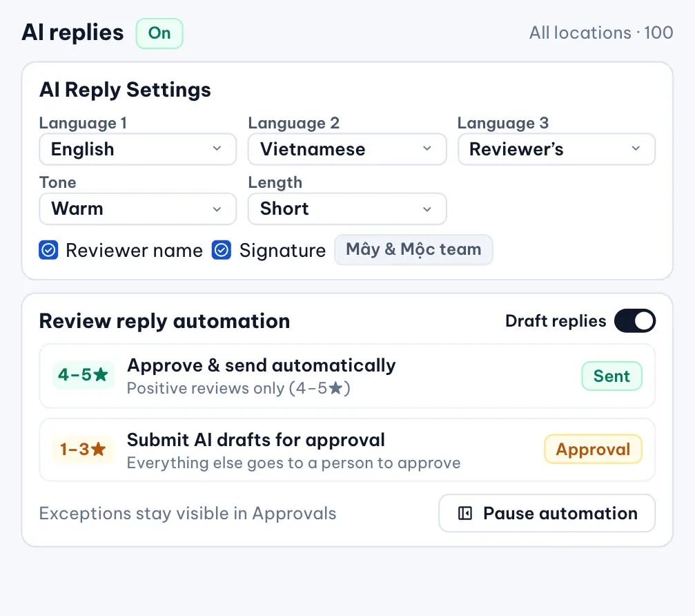Click Submit AI drafts for approval title
Image resolution: width=695 pixels, height=616 pixels.
tap(256, 440)
